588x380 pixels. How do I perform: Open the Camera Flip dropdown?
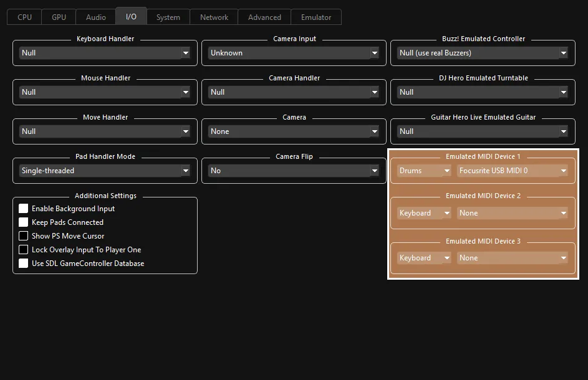click(293, 171)
